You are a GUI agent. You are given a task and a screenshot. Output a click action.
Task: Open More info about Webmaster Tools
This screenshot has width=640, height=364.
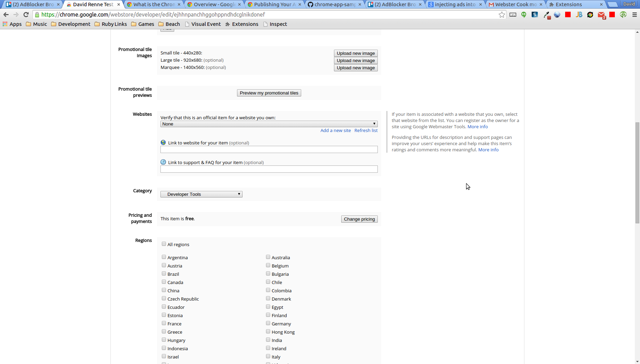coord(477,127)
